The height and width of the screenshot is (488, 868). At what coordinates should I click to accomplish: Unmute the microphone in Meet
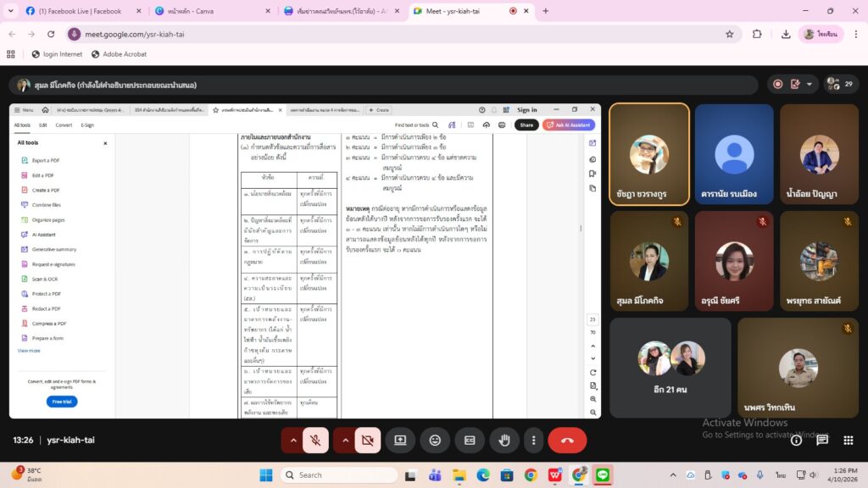[315, 441]
